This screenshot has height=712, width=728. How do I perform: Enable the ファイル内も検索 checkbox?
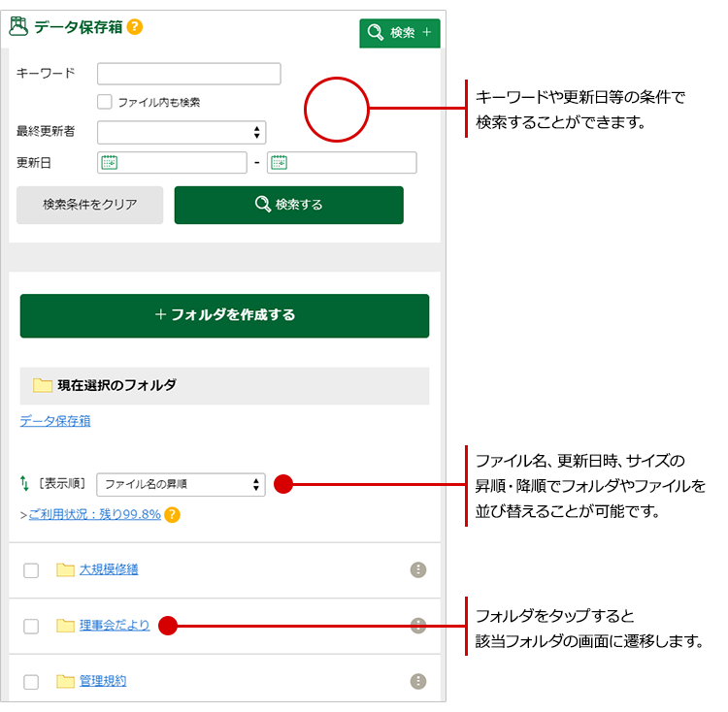click(105, 102)
